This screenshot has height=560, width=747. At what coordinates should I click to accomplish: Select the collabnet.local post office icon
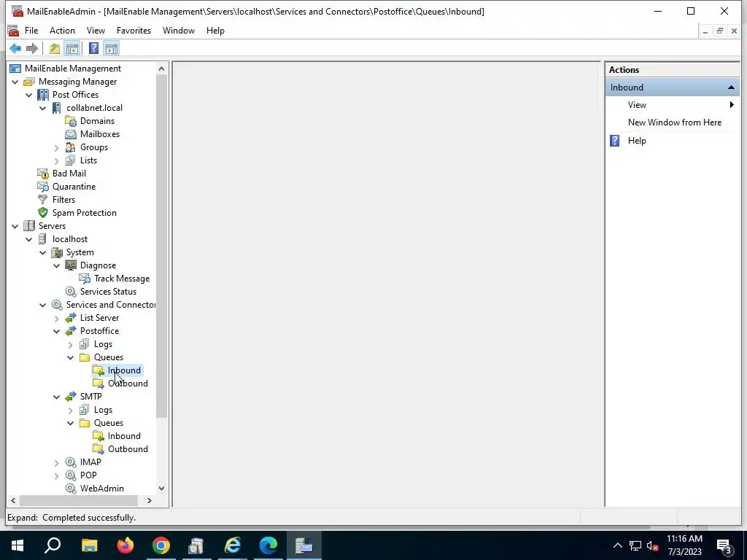pyautogui.click(x=57, y=108)
